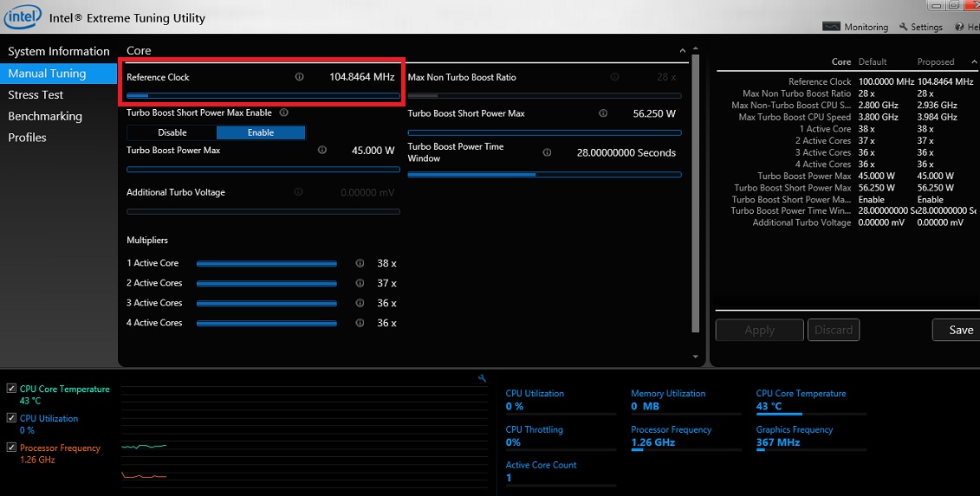Click scroll down arrow of Core panel
This screenshot has height=496, width=980.
click(696, 357)
